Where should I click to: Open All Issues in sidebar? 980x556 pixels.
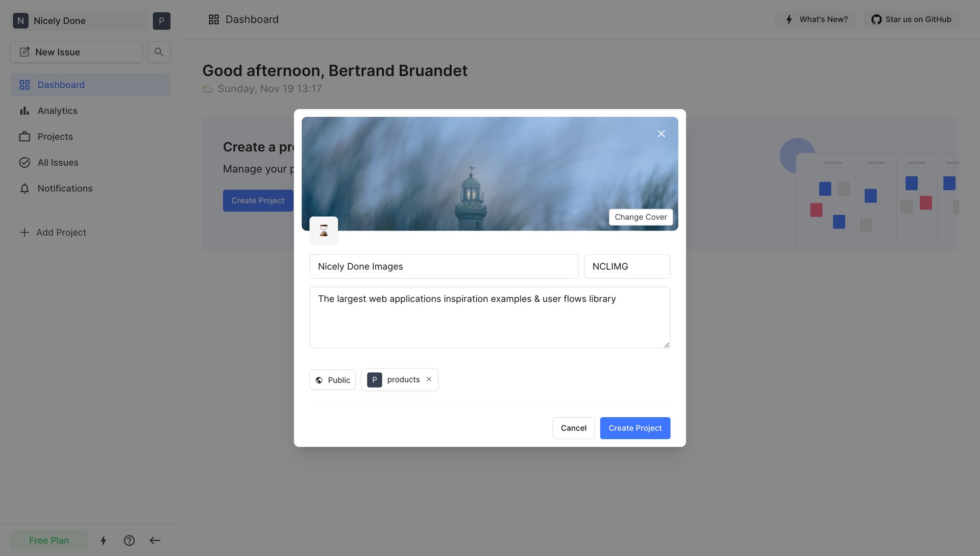pyautogui.click(x=58, y=163)
